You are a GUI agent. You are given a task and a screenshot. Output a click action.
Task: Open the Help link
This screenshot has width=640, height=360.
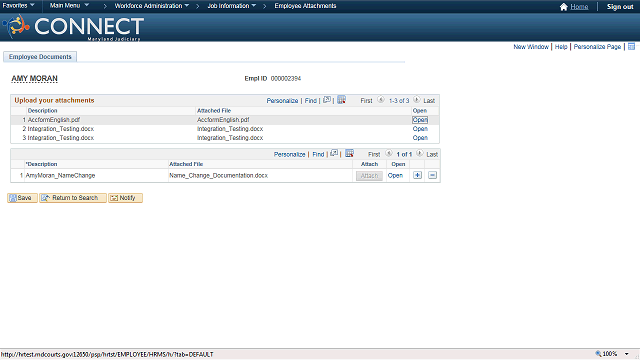(x=561, y=47)
